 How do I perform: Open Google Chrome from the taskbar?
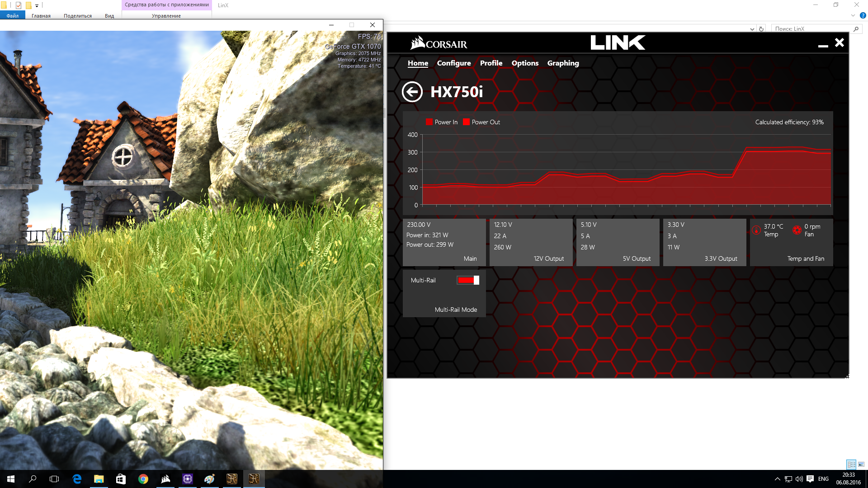coord(143,479)
